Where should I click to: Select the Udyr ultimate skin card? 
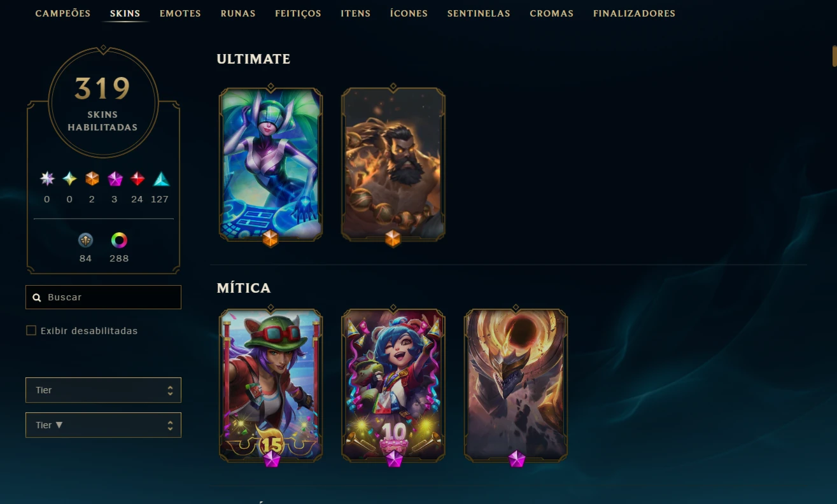393,164
